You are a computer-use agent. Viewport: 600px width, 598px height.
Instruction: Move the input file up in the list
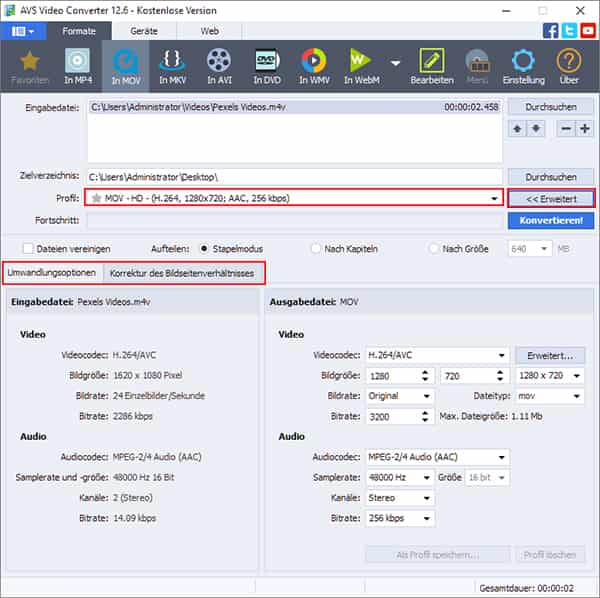pyautogui.click(x=517, y=129)
